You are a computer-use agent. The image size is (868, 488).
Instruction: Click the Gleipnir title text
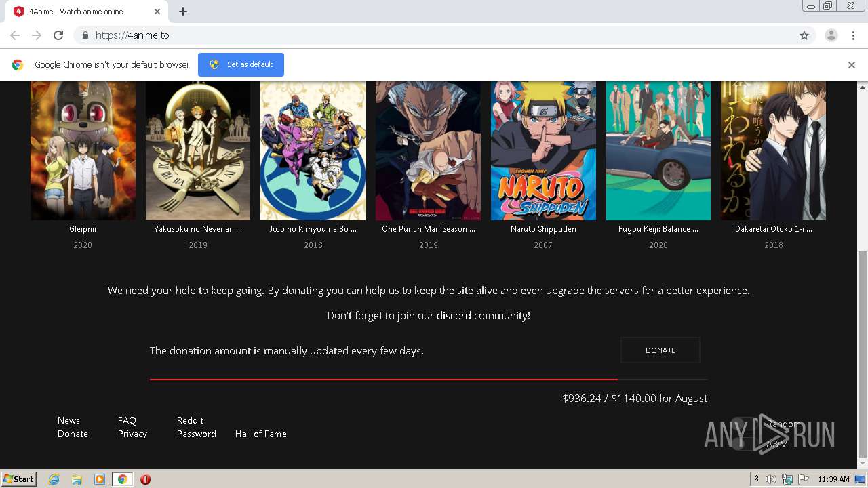[x=83, y=229]
